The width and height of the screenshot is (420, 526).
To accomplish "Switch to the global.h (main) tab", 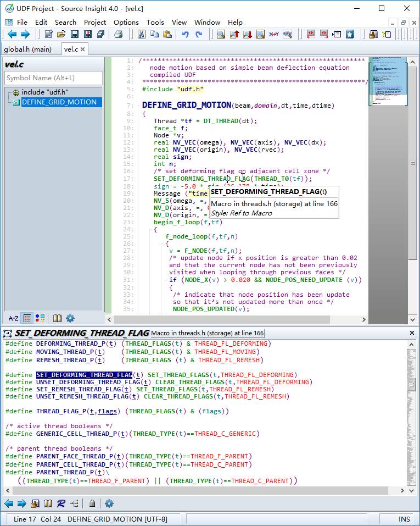I will pos(28,49).
